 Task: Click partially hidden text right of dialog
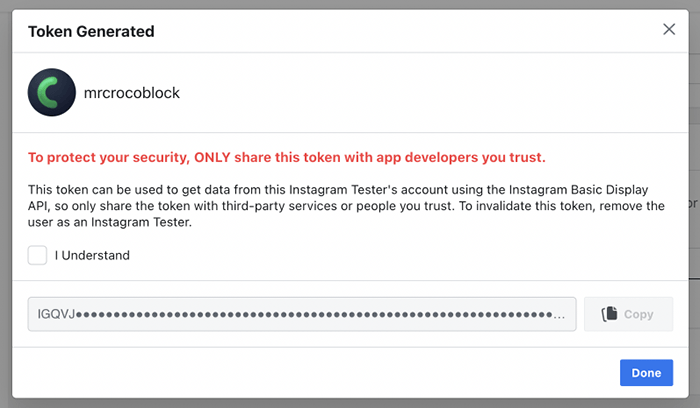[x=693, y=204]
